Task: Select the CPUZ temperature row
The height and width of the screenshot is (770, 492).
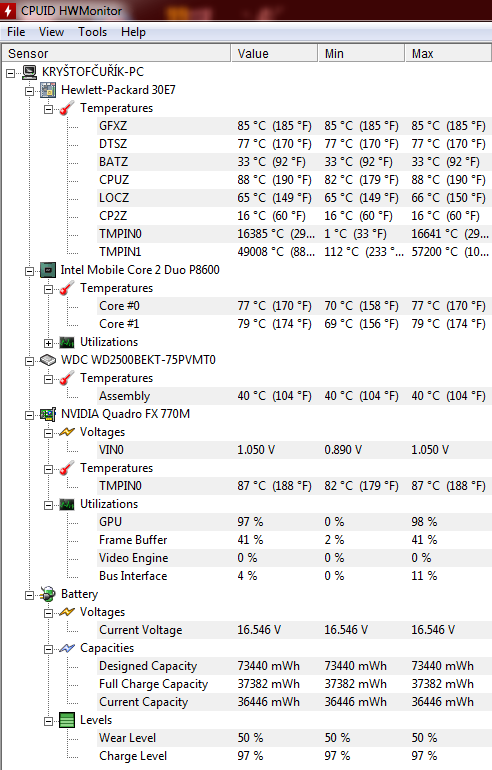Action: point(294,180)
